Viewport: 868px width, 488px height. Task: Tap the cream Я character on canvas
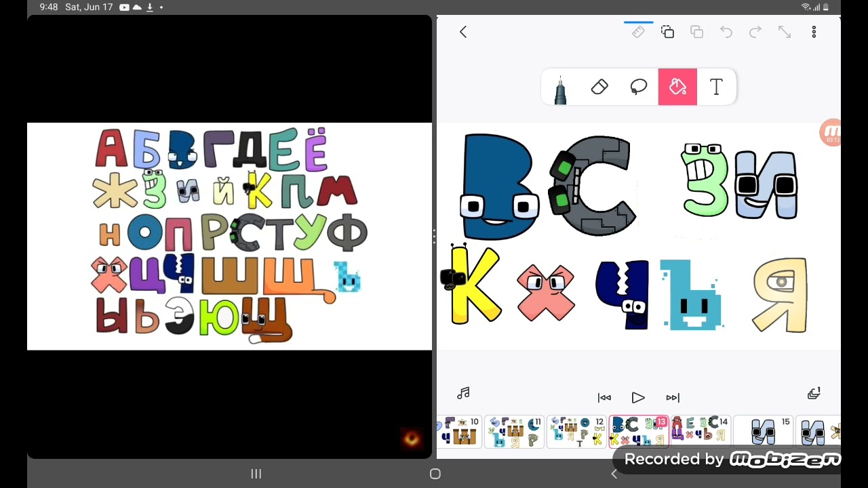tap(780, 295)
